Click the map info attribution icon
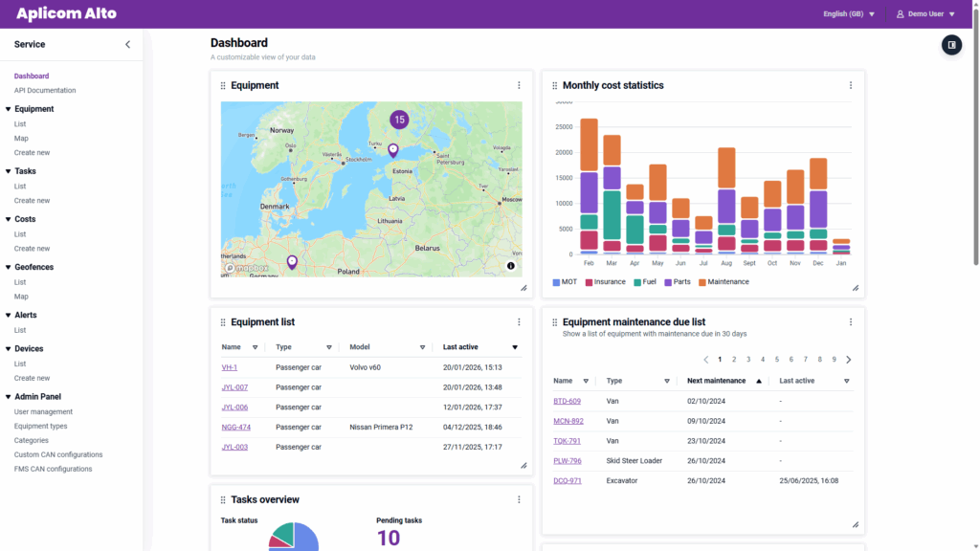This screenshot has height=551, width=980. [511, 266]
